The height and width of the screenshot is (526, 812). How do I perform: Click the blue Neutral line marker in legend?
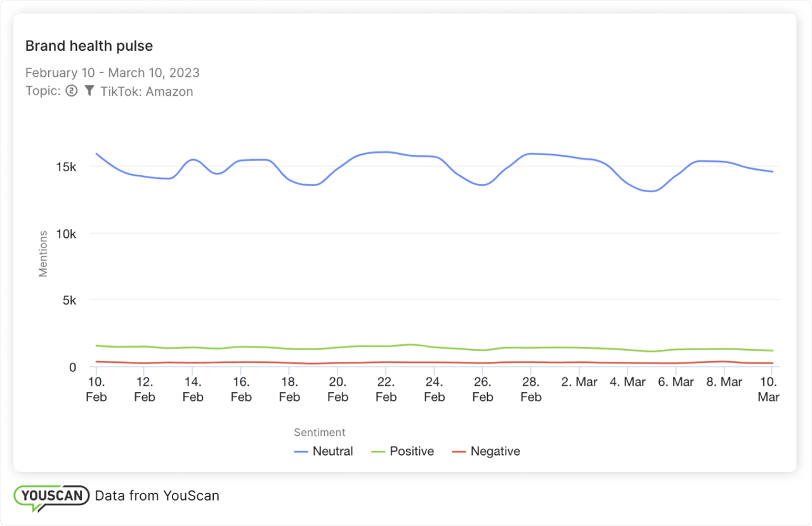click(x=301, y=452)
